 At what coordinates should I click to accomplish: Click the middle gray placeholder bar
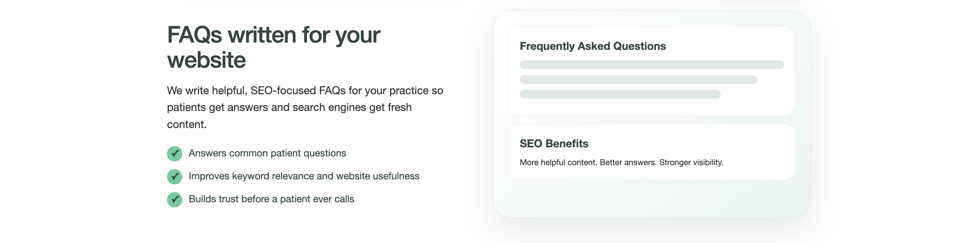[638, 79]
